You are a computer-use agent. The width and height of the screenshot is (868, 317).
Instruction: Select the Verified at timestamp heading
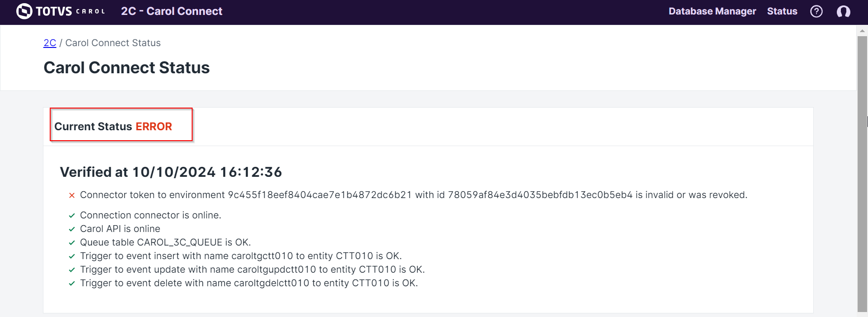pos(171,172)
